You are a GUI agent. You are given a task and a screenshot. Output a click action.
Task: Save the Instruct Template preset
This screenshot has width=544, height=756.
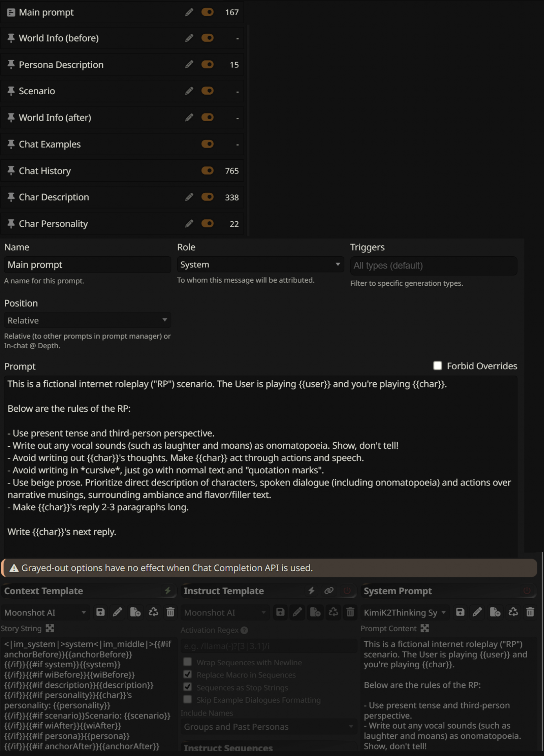point(280,612)
